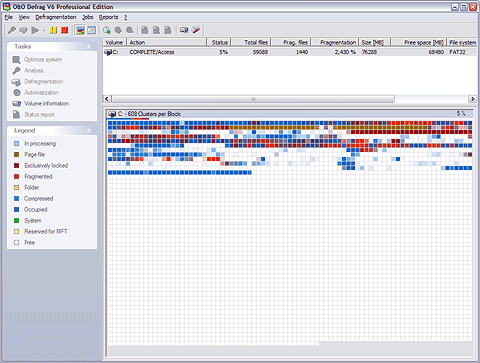The height and width of the screenshot is (363, 480).
Task: Click the Volume information task icon
Action: (16, 104)
